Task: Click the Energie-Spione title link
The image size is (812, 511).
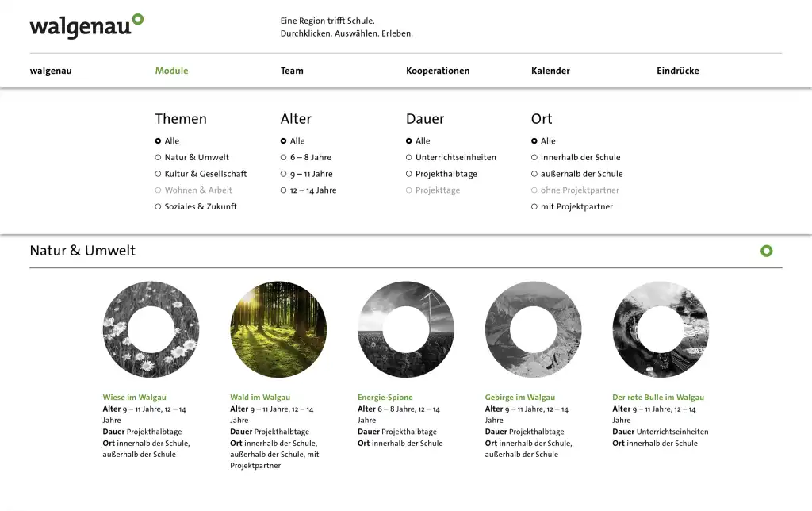Action: click(x=385, y=398)
